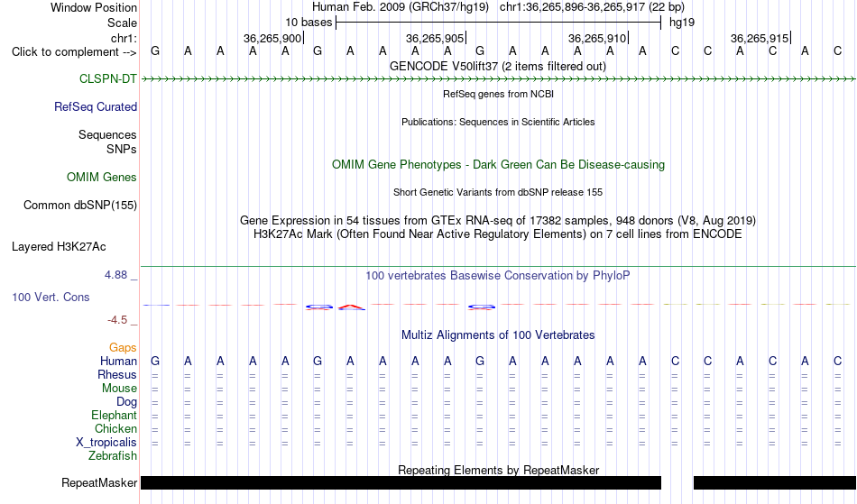Screen dimensions: 857x504
Task: Click the CLSPN-DT green arrow line
Action: pyautogui.click(x=498, y=79)
